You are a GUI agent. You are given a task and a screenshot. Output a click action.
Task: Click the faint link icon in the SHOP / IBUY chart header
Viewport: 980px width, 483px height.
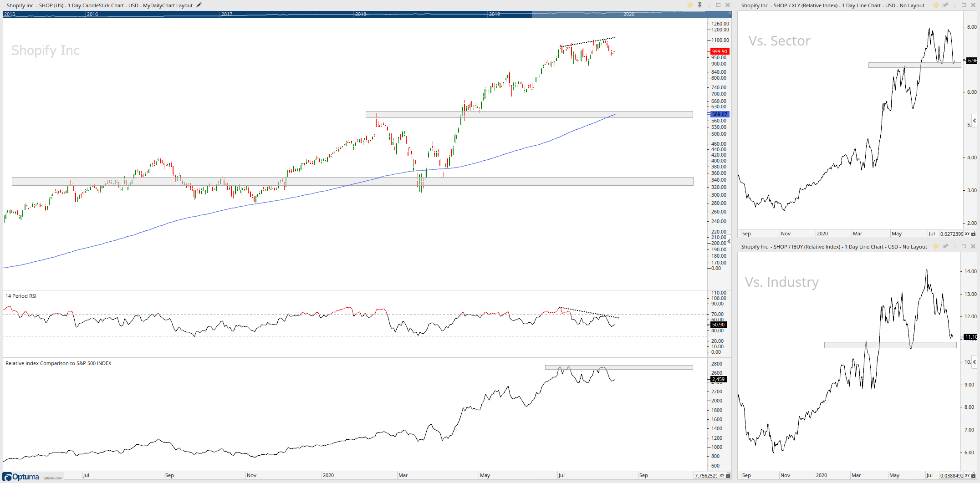(x=954, y=246)
